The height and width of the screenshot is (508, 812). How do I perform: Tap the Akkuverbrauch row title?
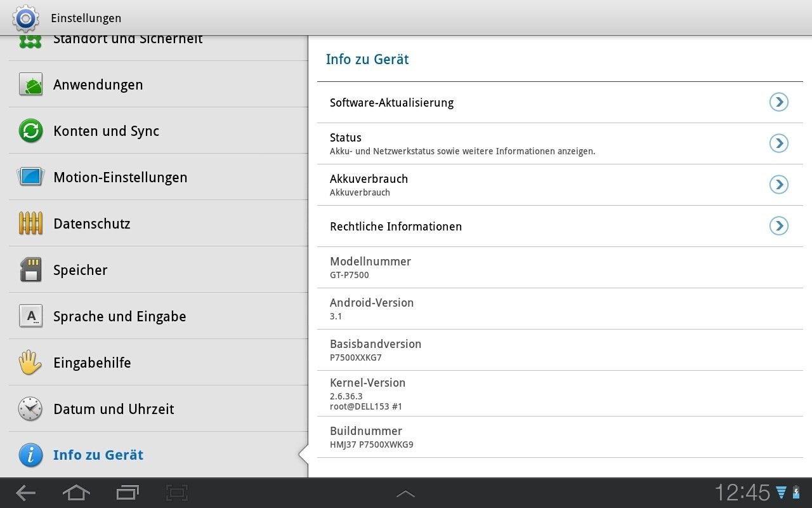(369, 179)
